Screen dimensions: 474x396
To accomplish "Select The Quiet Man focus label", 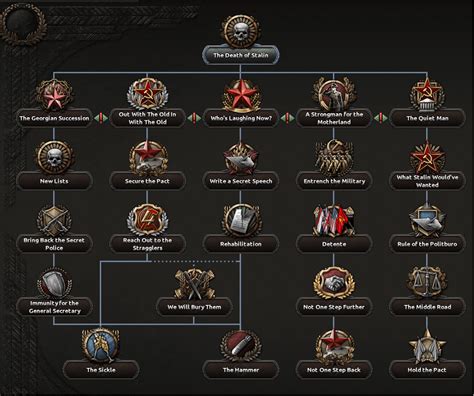I will 427,118.
